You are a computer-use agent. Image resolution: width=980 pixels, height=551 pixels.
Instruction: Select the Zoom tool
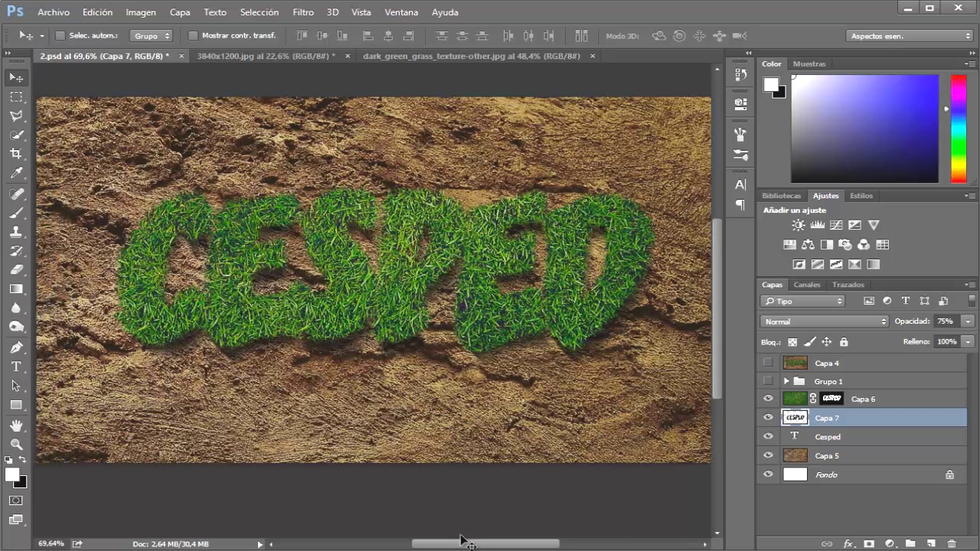tap(16, 445)
